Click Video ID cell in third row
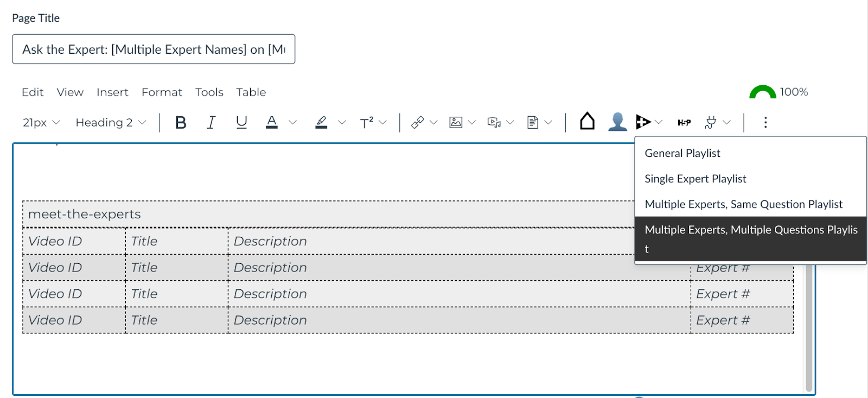The height and width of the screenshot is (398, 868). point(74,294)
